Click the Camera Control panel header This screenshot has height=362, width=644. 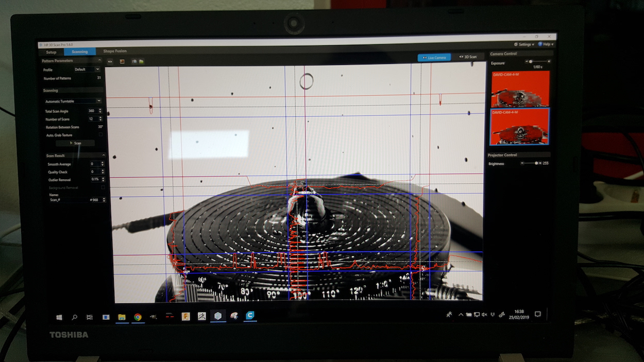pyautogui.click(x=520, y=54)
